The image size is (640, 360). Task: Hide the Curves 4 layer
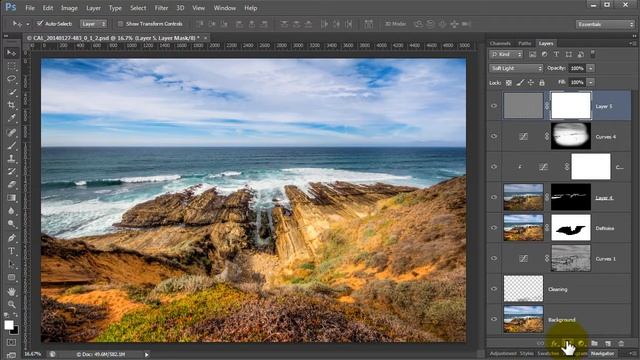click(x=494, y=136)
